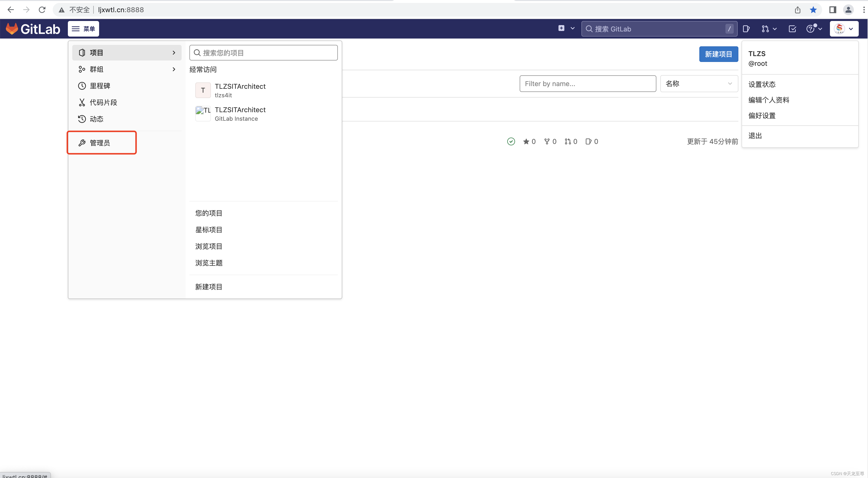
Task: Expand the 项目 submenu chevron
Action: click(174, 52)
